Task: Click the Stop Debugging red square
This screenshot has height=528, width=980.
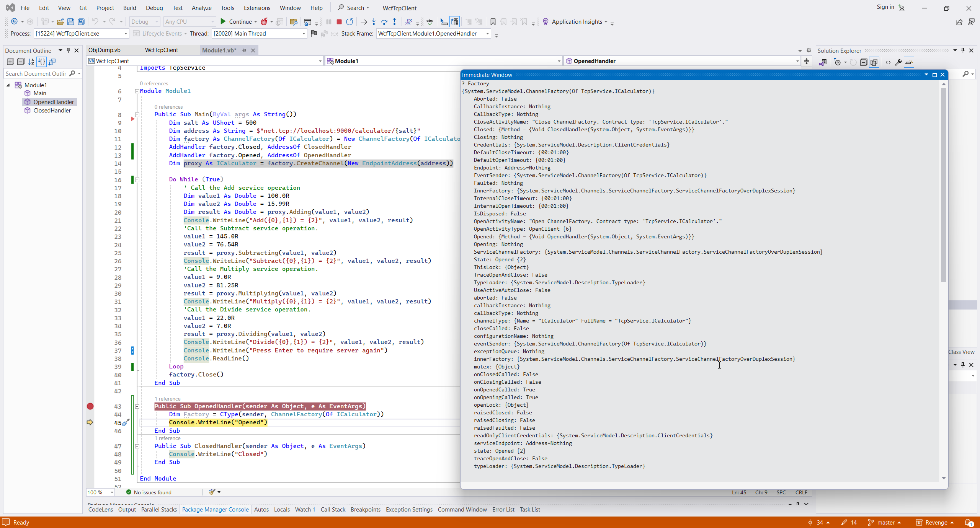Action: pyautogui.click(x=339, y=22)
